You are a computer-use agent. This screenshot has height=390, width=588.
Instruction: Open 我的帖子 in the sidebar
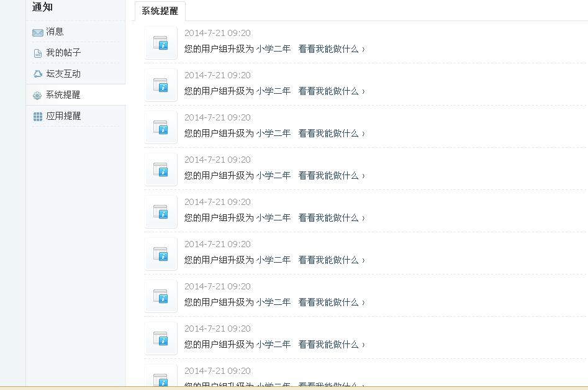pos(63,53)
